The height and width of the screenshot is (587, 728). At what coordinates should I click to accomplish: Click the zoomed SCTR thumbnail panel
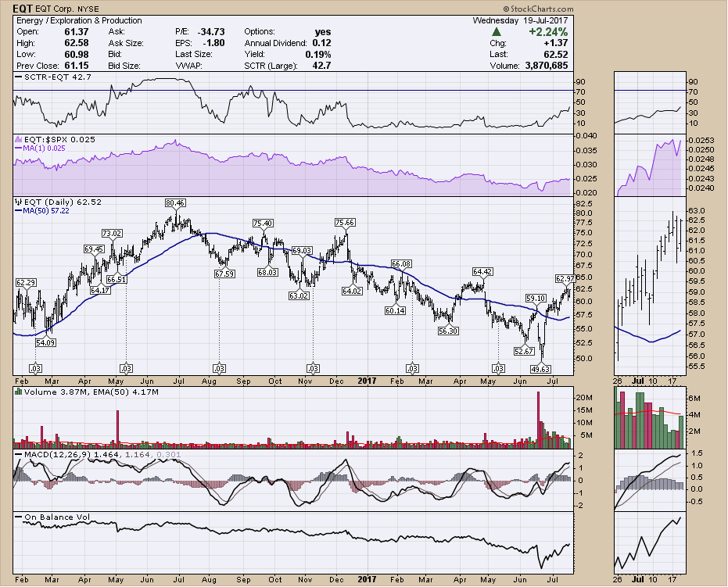(650, 102)
